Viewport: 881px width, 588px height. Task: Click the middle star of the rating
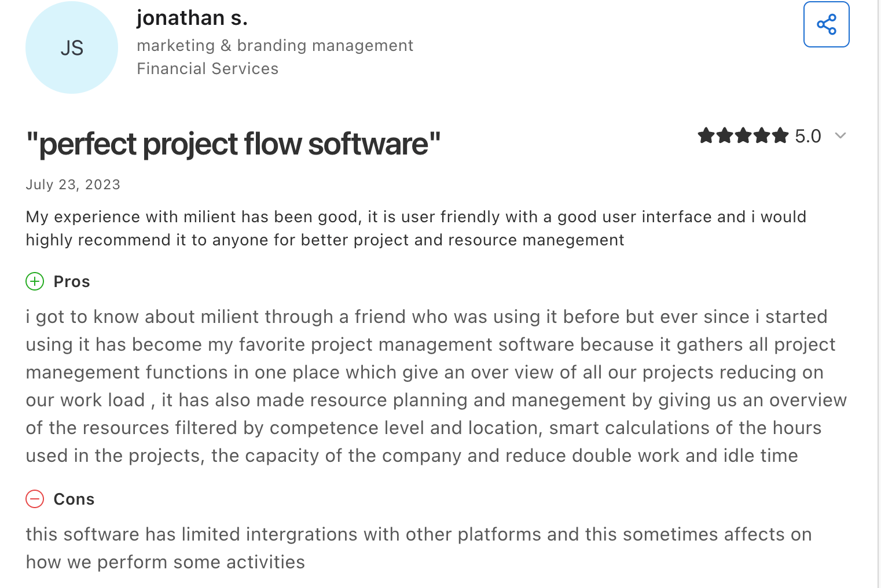click(743, 135)
